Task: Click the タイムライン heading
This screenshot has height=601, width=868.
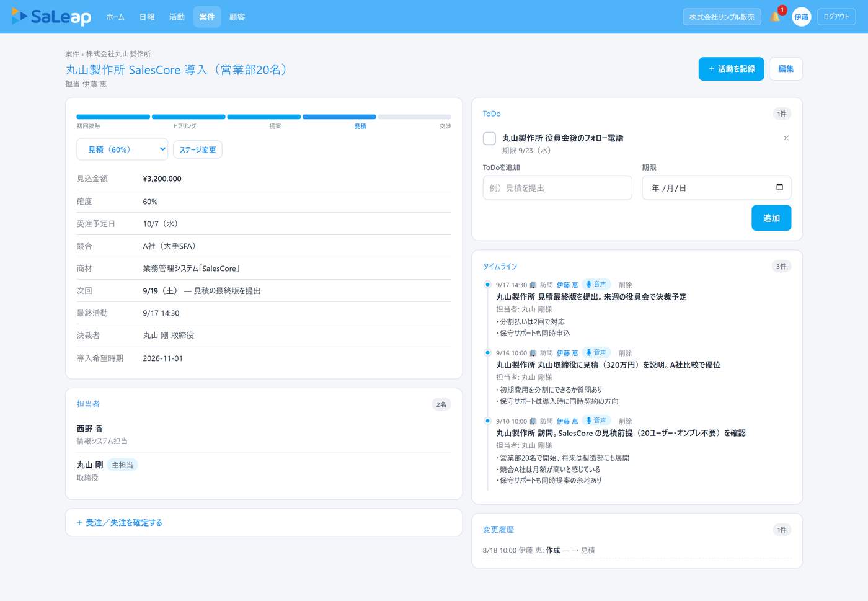Action: tap(500, 267)
